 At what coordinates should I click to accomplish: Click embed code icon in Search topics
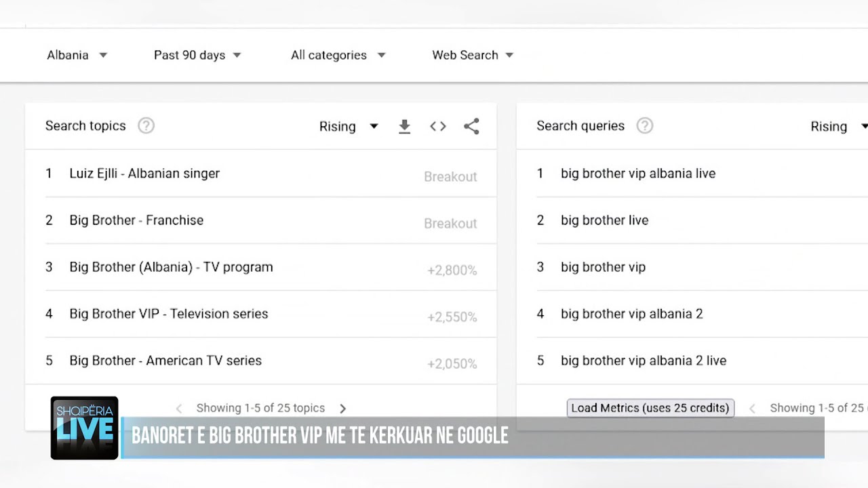pos(438,126)
